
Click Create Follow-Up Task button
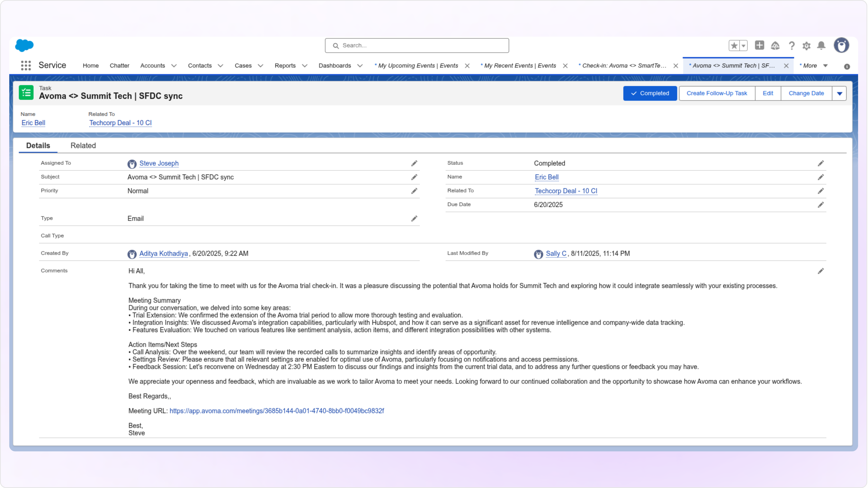[717, 93]
